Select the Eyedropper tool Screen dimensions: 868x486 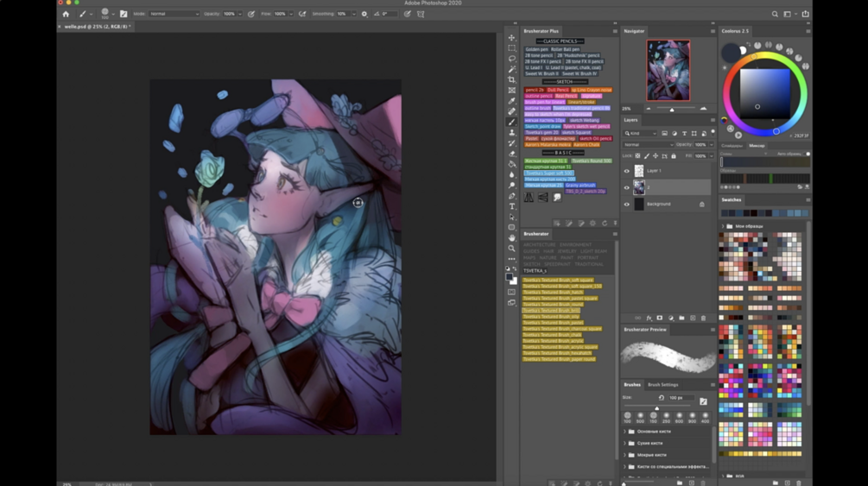pyautogui.click(x=511, y=101)
